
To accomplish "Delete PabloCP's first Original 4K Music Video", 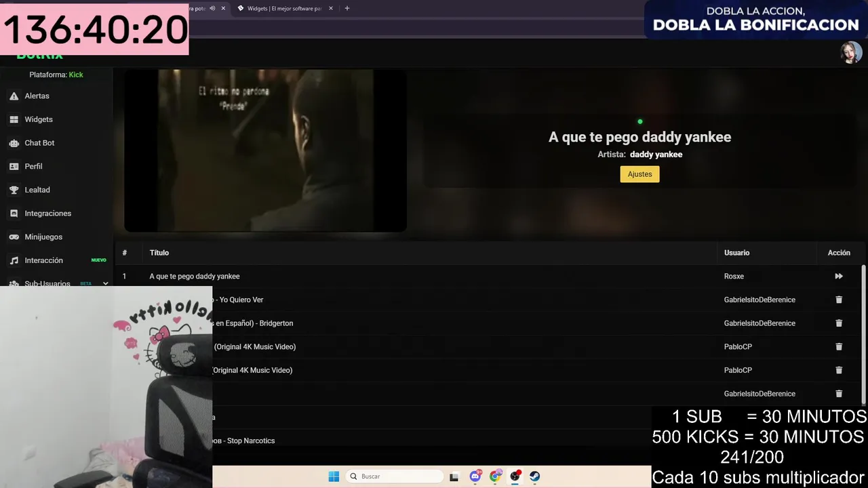I will pos(839,347).
